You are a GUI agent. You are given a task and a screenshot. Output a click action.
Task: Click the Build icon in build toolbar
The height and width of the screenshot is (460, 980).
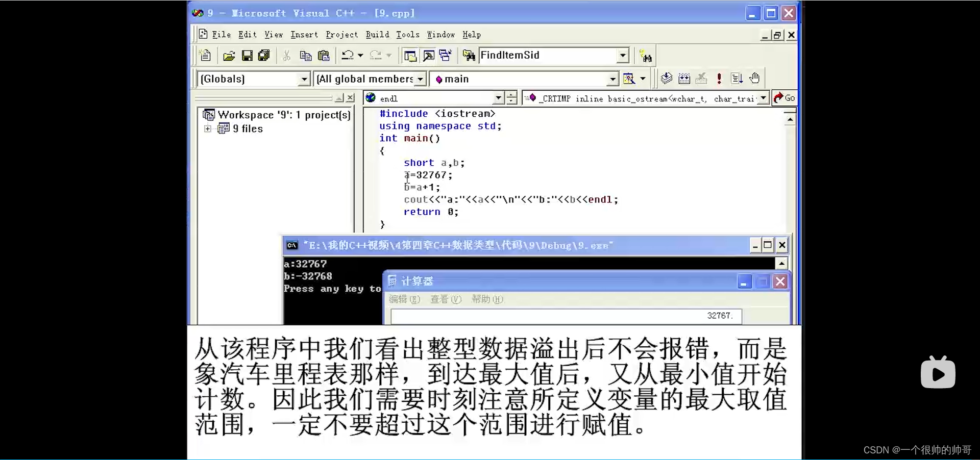click(684, 78)
